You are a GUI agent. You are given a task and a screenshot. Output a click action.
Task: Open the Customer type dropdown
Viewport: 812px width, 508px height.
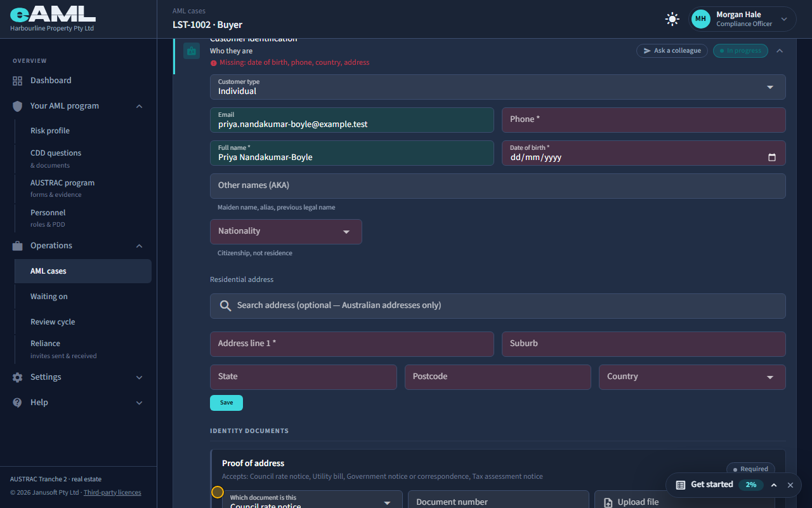point(498,87)
